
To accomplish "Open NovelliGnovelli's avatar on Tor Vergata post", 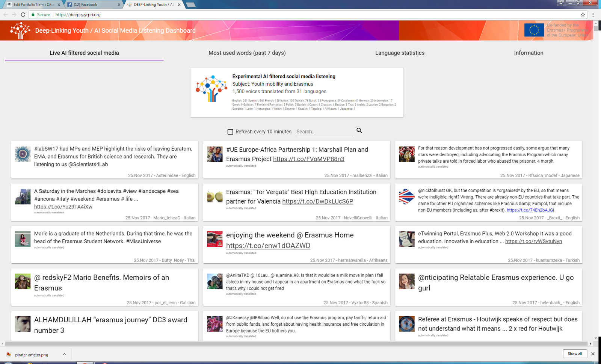I will 215,197.
